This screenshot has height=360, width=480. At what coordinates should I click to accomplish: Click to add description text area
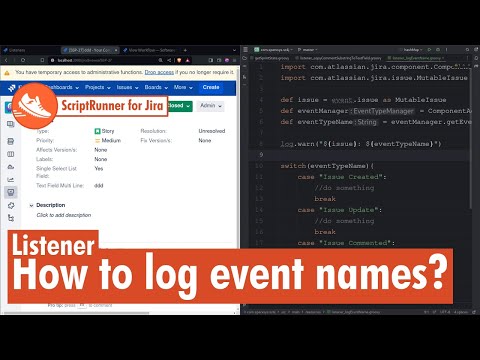(x=64, y=215)
